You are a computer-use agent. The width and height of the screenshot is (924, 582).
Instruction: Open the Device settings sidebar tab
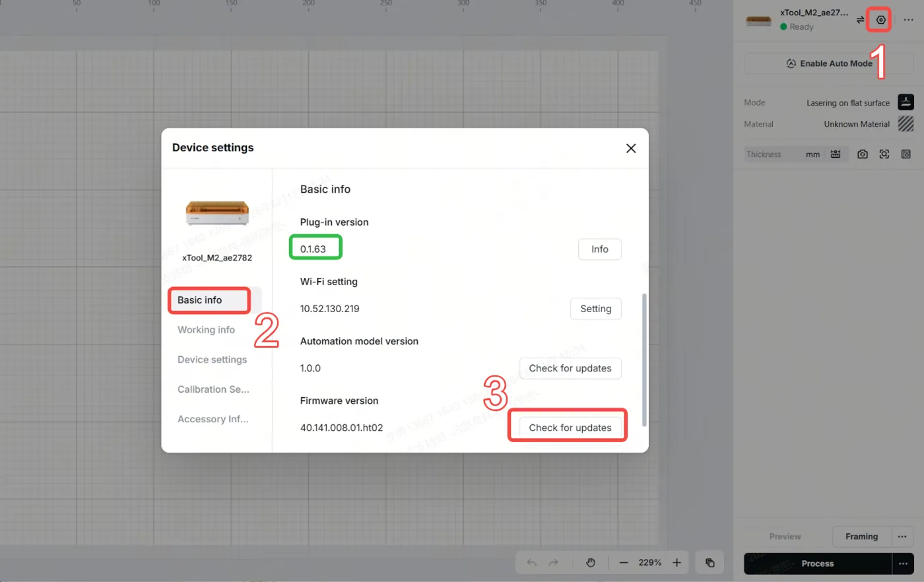tap(213, 360)
